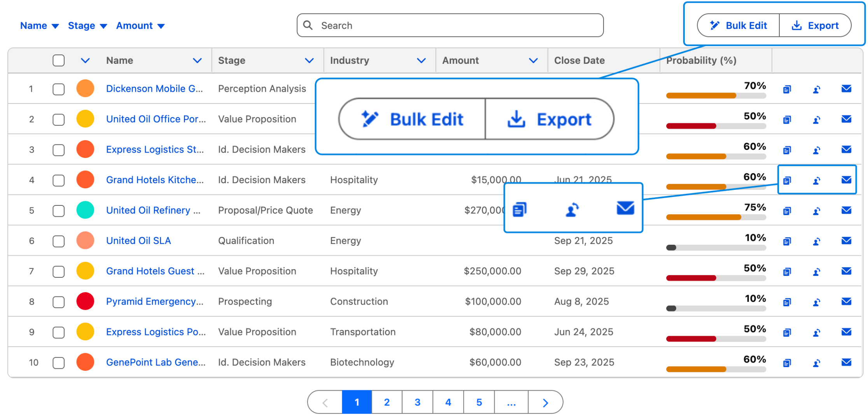The height and width of the screenshot is (419, 868).
Task: Click the Export button at top right
Action: (815, 25)
